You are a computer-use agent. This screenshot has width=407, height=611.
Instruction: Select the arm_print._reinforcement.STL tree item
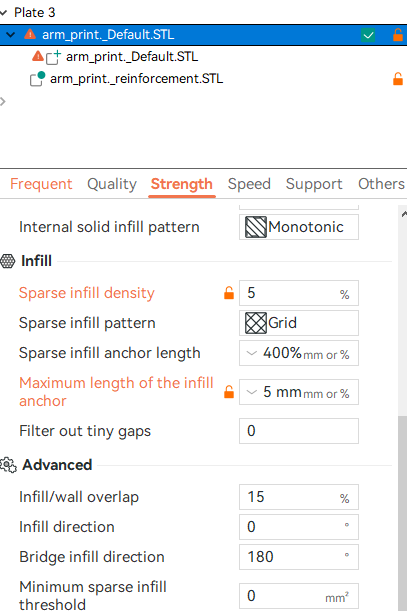(136, 79)
